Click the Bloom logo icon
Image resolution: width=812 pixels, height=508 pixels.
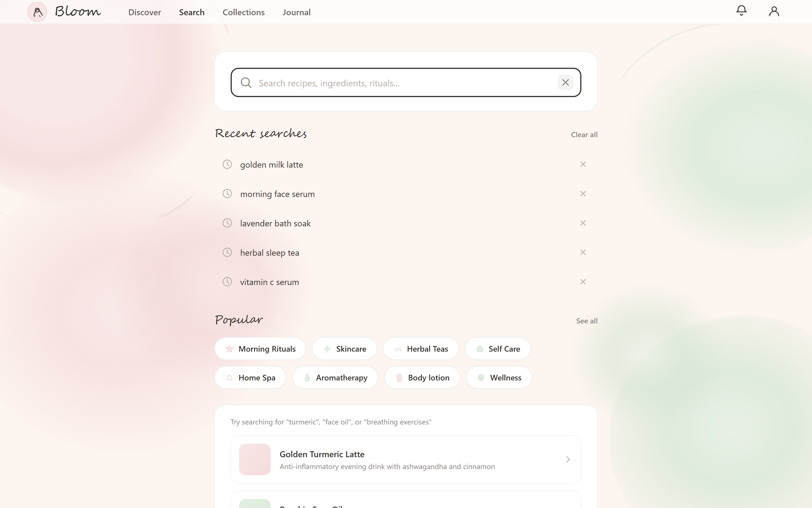point(37,12)
